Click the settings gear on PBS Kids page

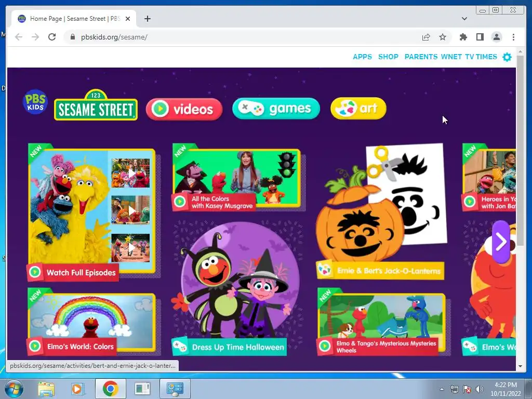click(x=507, y=57)
